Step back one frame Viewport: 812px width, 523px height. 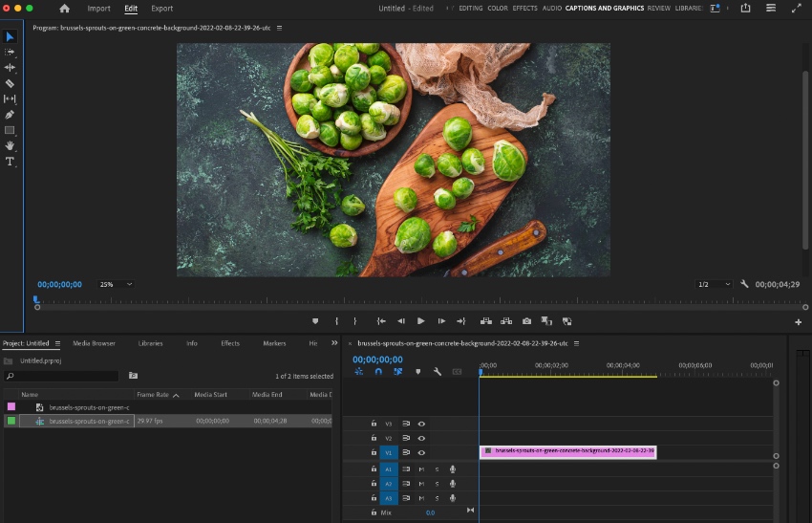401,321
